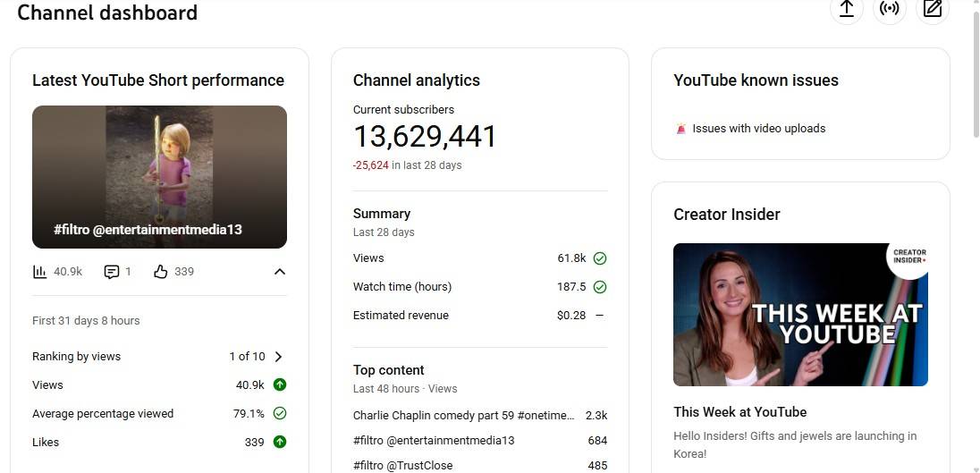Open the #filtro Short video thumbnail
This screenshot has width=980, height=473.
click(159, 177)
